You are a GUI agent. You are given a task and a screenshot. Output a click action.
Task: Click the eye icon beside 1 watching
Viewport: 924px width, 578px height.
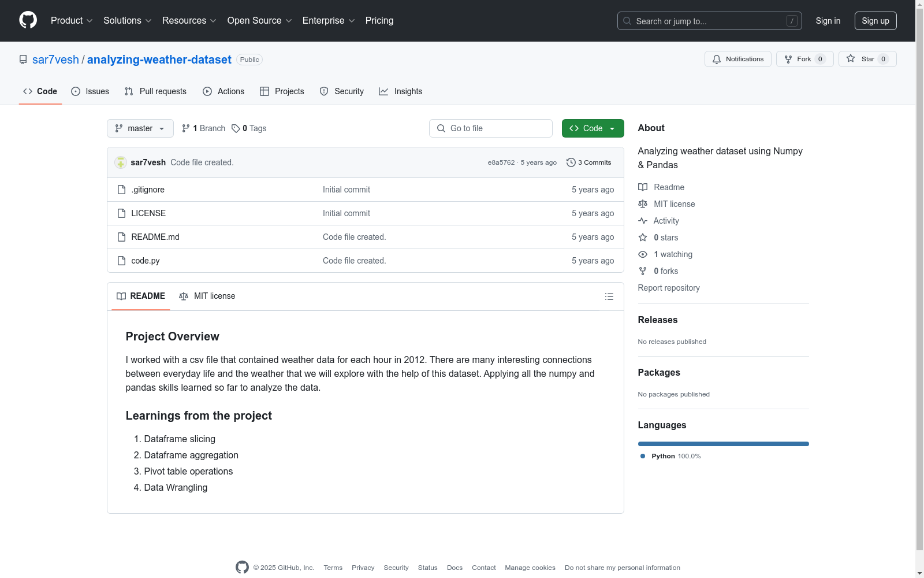[643, 254]
